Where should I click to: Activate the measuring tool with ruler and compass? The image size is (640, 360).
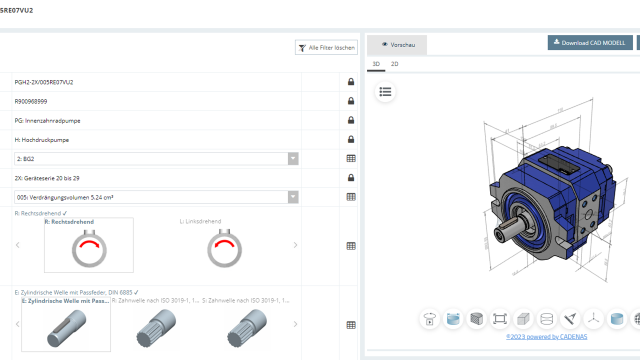(x=570, y=319)
